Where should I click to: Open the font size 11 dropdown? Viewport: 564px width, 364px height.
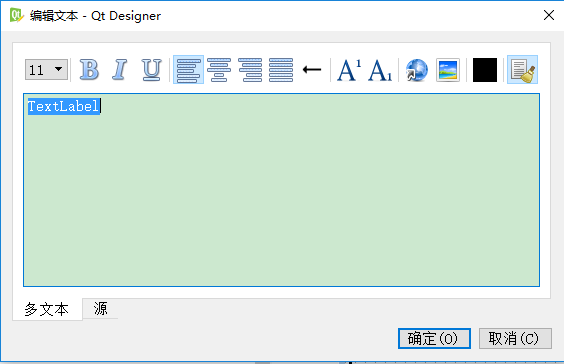tap(46, 69)
